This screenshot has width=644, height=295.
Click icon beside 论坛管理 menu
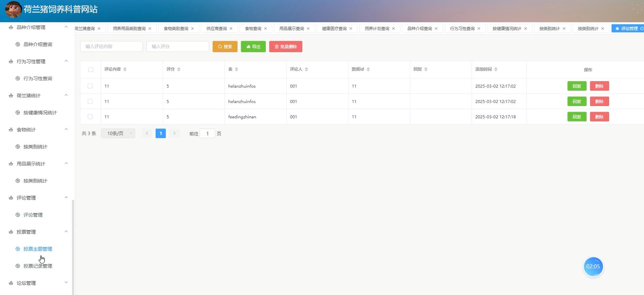pyautogui.click(x=11, y=283)
